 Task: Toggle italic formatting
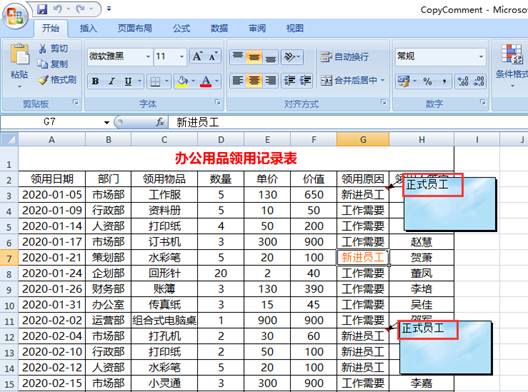[x=111, y=81]
